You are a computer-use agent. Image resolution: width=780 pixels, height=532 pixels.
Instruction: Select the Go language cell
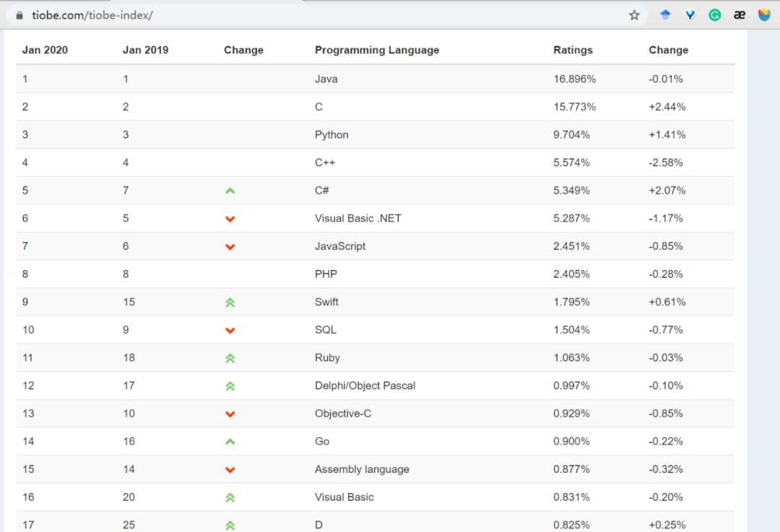point(322,441)
